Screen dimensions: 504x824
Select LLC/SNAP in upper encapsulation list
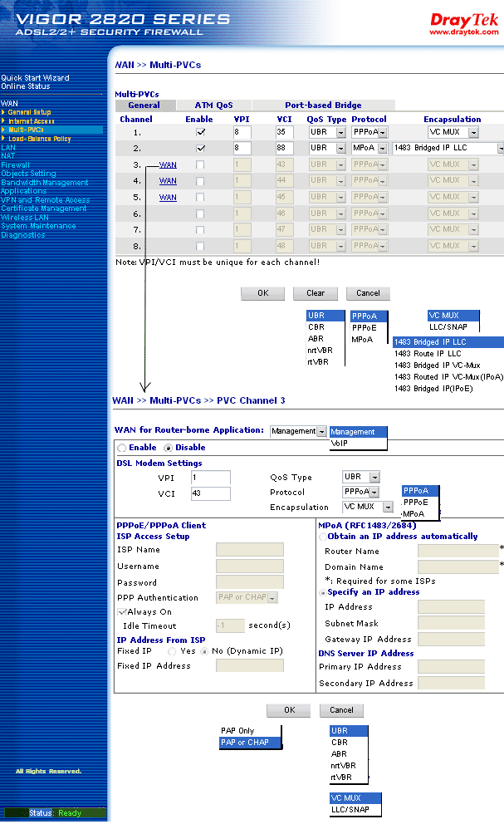tap(453, 327)
